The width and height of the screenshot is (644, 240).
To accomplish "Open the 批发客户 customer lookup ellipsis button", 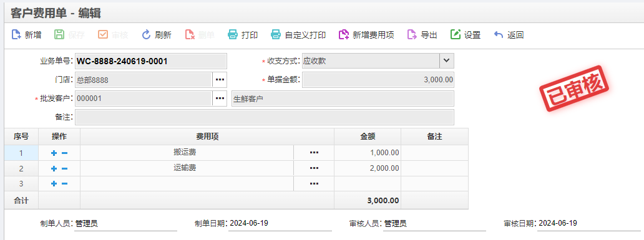I will click(220, 98).
